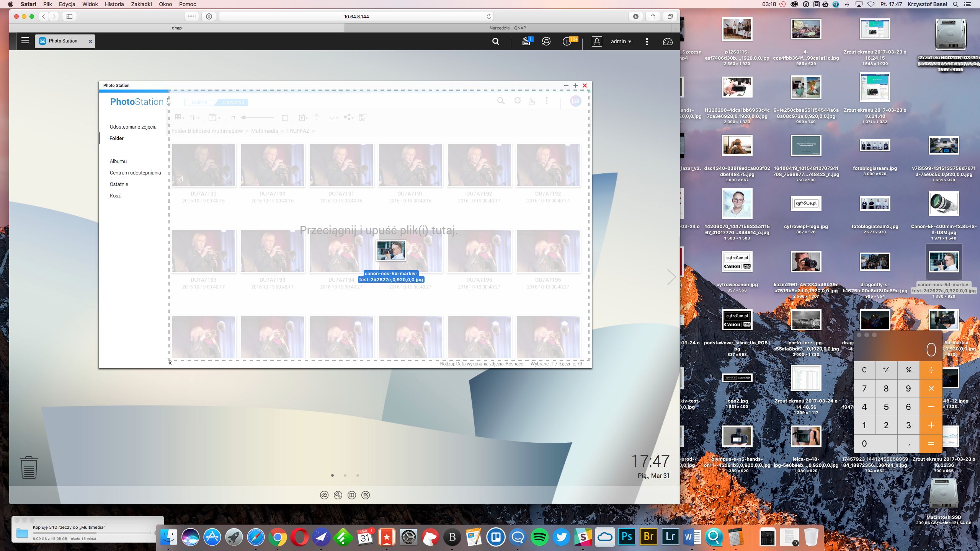Open QNAP desktop search magnifier
Image resolution: width=980 pixels, height=551 pixels.
point(495,41)
